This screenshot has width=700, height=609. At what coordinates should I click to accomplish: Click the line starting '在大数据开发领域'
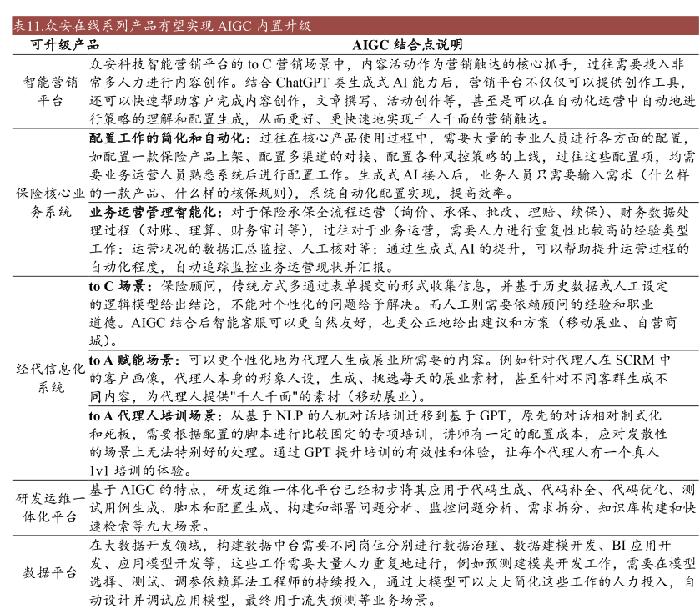click(380, 545)
